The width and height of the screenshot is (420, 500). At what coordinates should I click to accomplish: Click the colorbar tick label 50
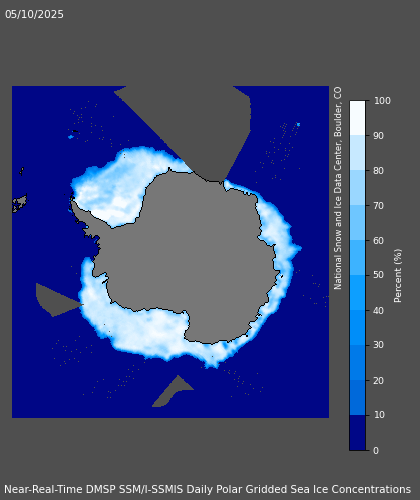pos(379,275)
